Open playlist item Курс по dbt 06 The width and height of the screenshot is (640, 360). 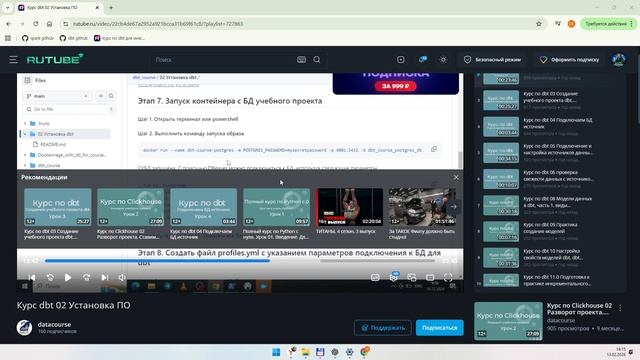pos(549,179)
